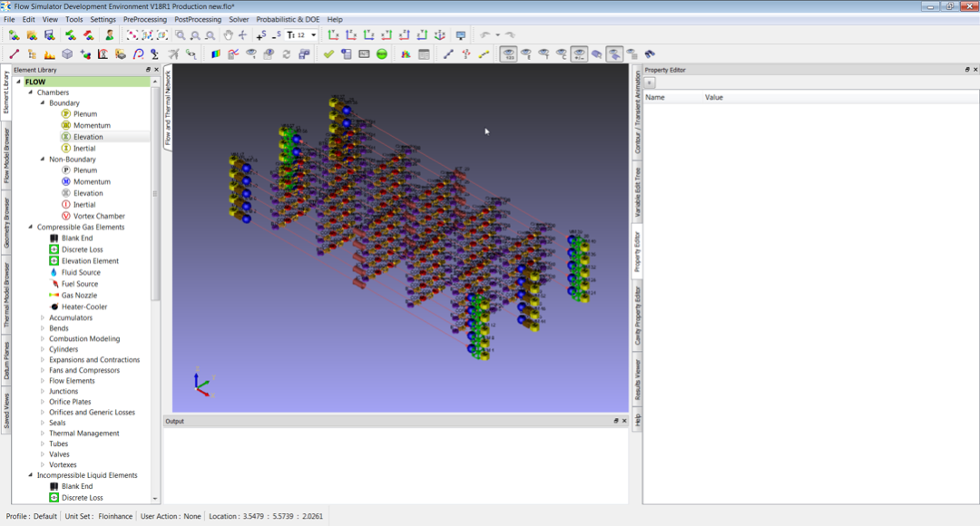Click the yellow dotted connector icon
Viewport: 980px width, 526px height.
click(x=484, y=54)
